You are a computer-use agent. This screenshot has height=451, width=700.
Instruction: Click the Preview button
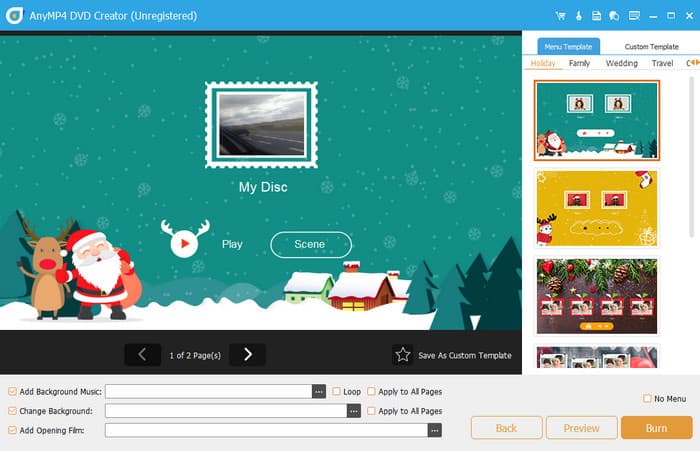[582, 428]
